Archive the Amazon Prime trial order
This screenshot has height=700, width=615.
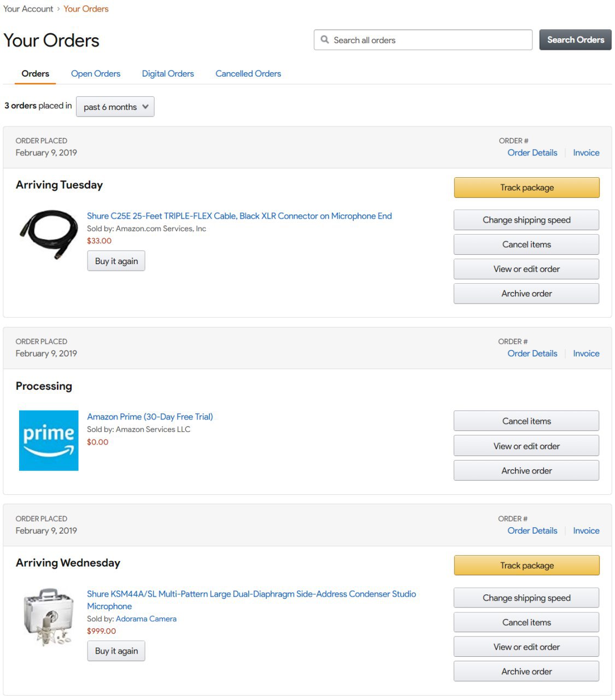[526, 470]
